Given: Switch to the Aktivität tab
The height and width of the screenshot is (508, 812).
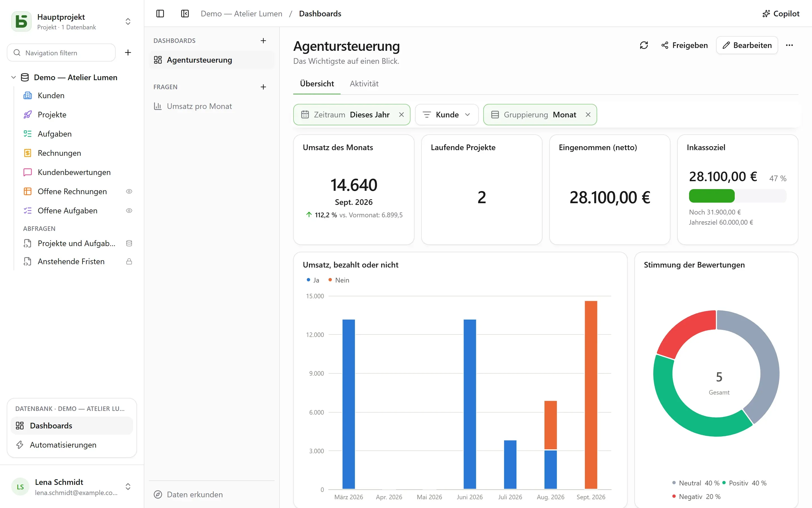Looking at the screenshot, I should pyautogui.click(x=364, y=84).
